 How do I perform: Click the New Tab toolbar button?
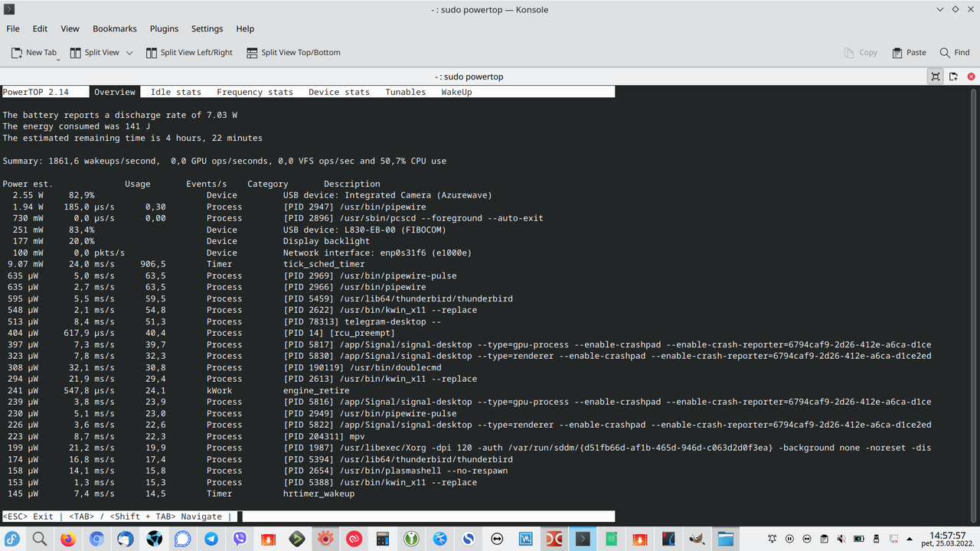tap(34, 53)
